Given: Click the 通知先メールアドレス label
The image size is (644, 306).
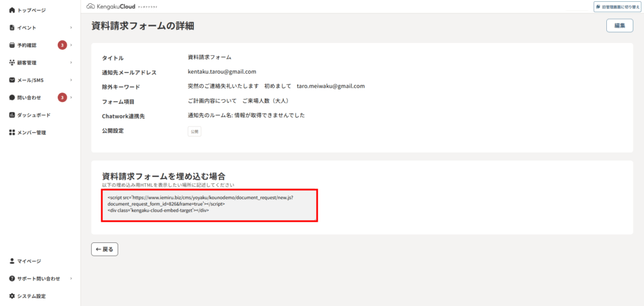Looking at the screenshot, I should (x=129, y=73).
